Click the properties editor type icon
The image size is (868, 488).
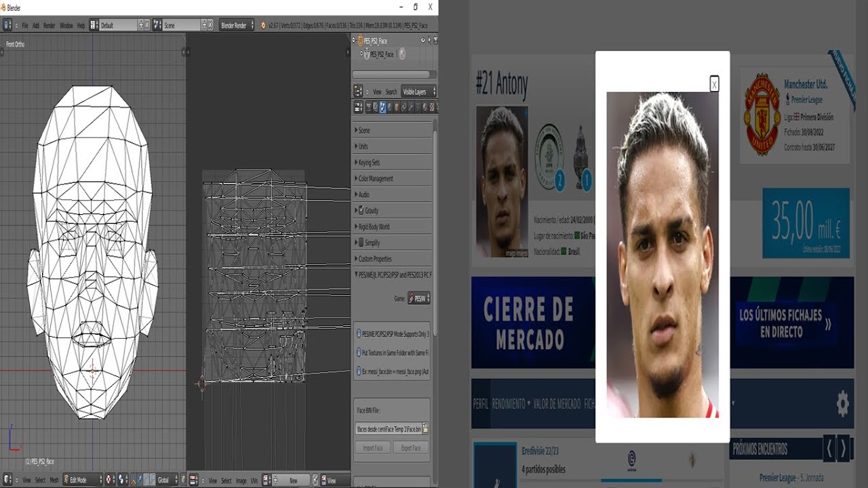359,107
